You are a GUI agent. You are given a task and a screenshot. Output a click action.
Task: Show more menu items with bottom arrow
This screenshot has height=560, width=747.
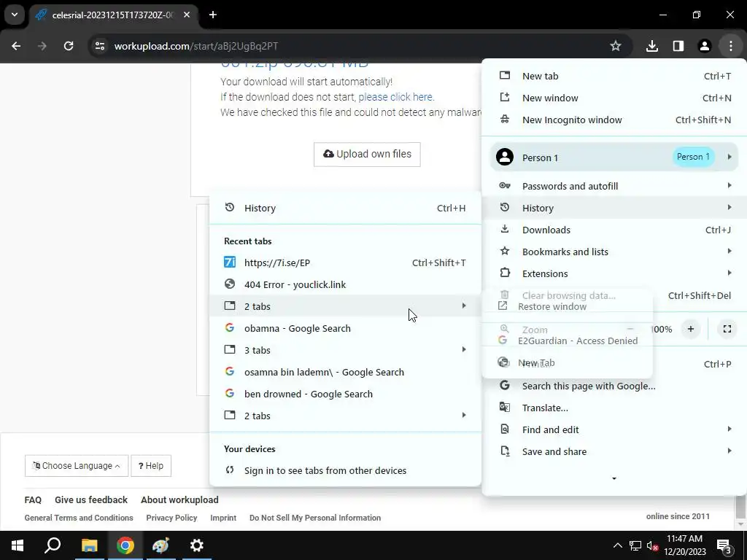(614, 478)
